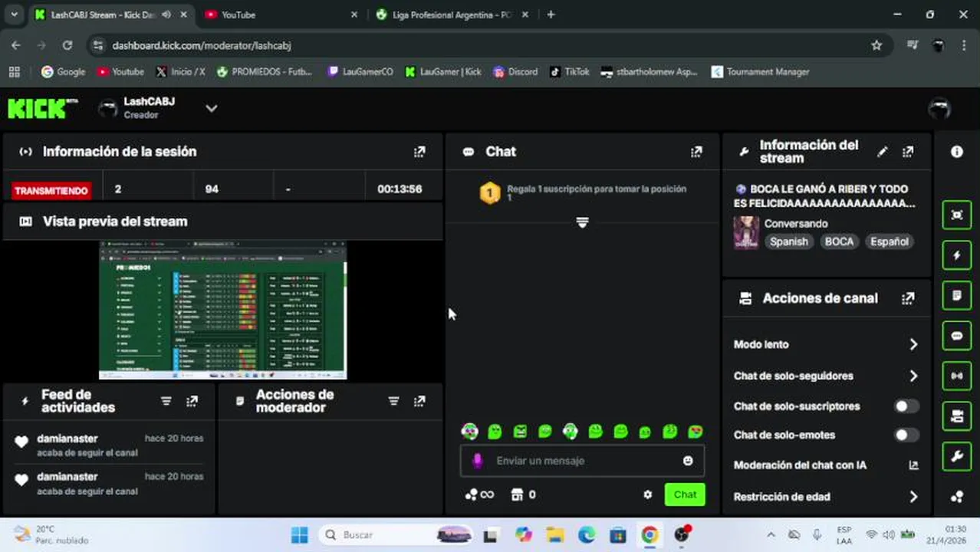980x552 pixels.
Task: Pop out the Acciones de canal panel
Action: [x=908, y=298]
